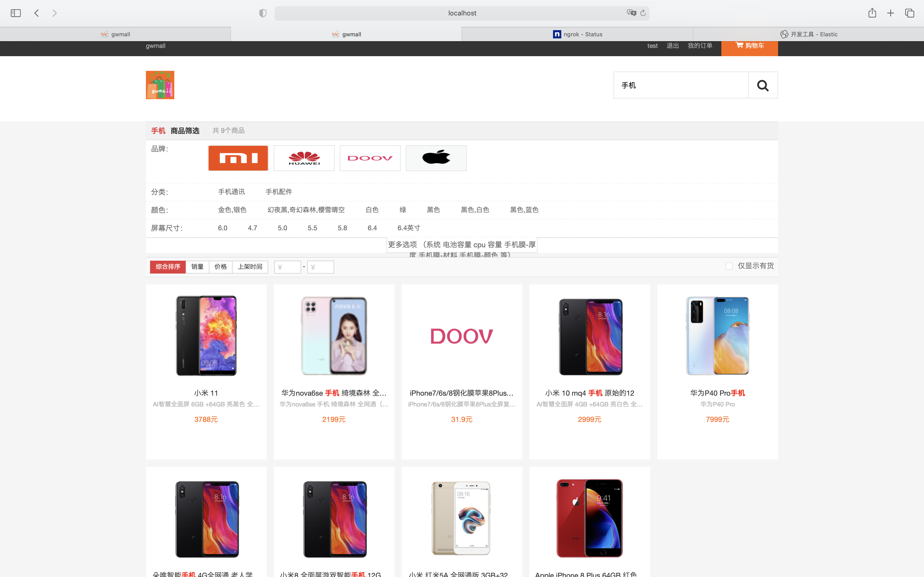Filter by Apple brand logo
This screenshot has height=577, width=924.
pos(436,158)
